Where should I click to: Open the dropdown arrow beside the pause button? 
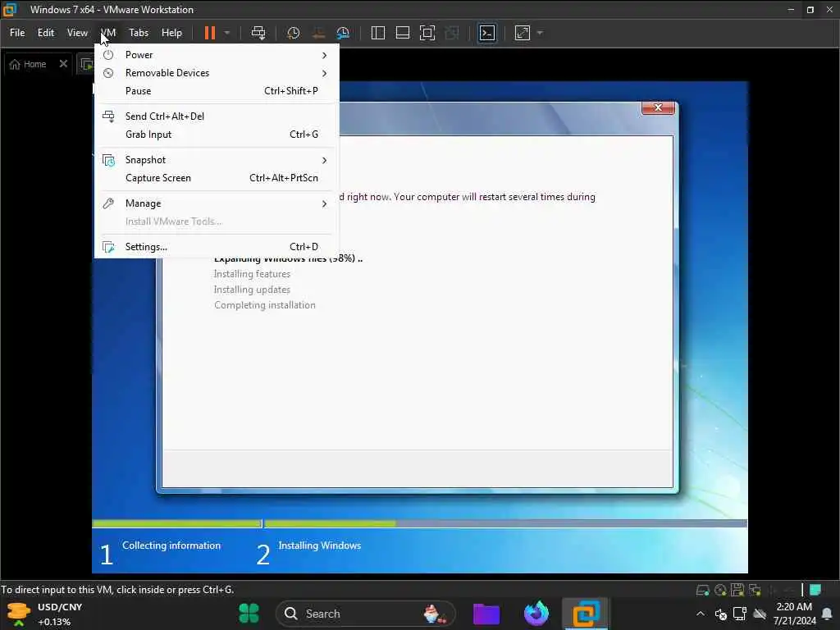(227, 33)
